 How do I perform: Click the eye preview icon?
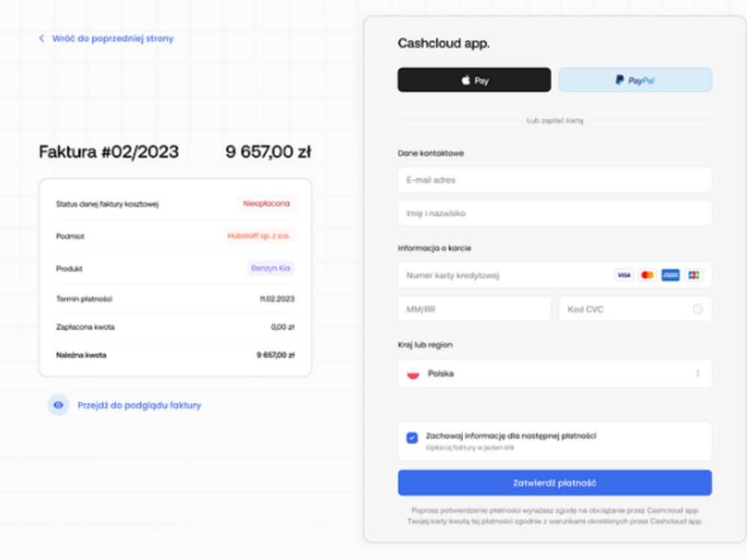click(x=58, y=405)
